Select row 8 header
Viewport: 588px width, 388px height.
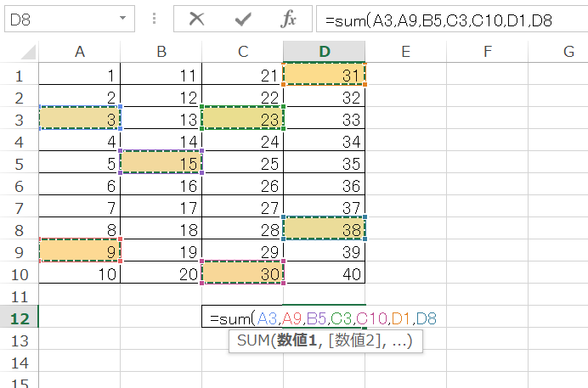click(x=20, y=228)
